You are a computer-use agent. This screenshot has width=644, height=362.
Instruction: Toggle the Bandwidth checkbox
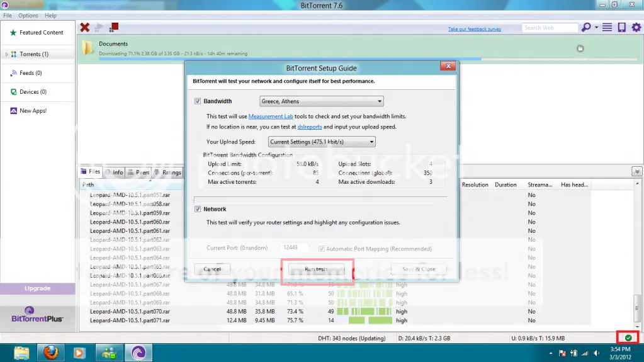(198, 101)
